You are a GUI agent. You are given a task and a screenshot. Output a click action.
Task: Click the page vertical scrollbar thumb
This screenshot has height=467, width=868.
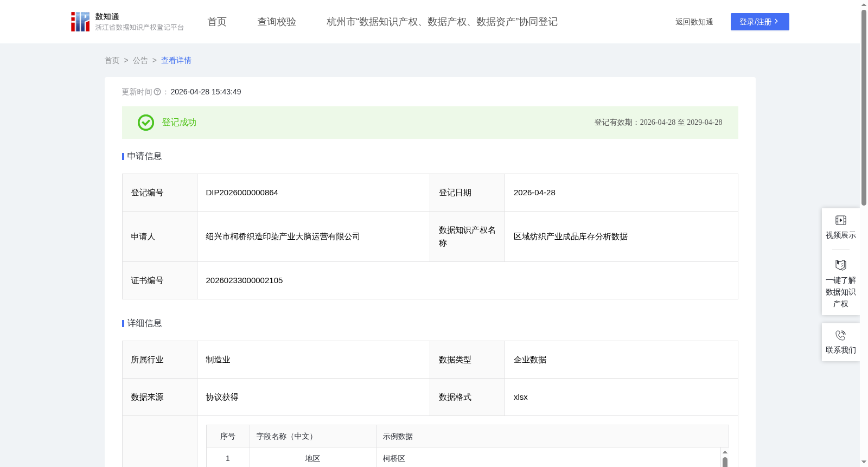coord(864,107)
